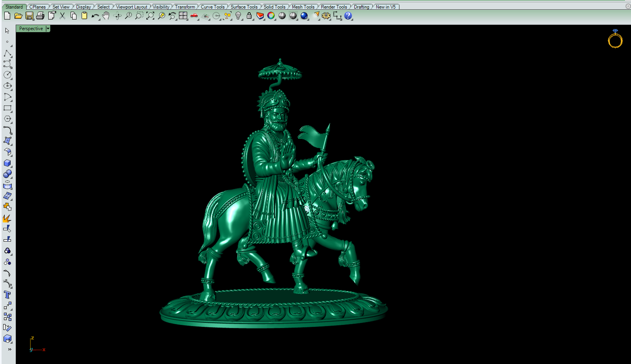Click the Join puzzle pieces icon
The image size is (631, 364).
click(7, 207)
